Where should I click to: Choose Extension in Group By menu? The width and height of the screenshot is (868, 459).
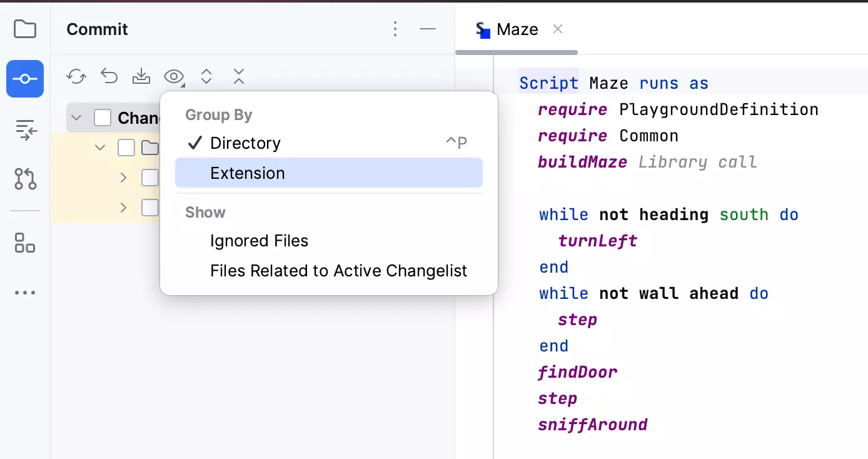[248, 173]
